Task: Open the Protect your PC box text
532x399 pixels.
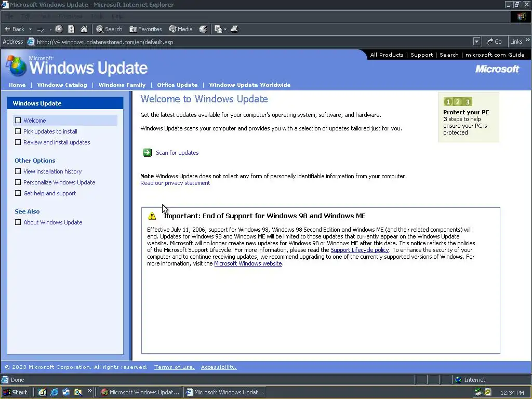Action: click(x=466, y=122)
